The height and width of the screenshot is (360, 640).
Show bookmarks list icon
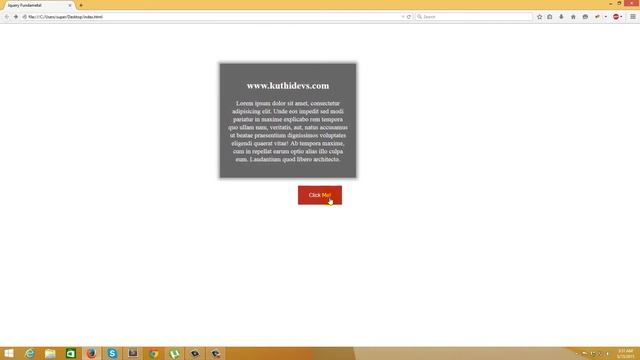(550, 17)
